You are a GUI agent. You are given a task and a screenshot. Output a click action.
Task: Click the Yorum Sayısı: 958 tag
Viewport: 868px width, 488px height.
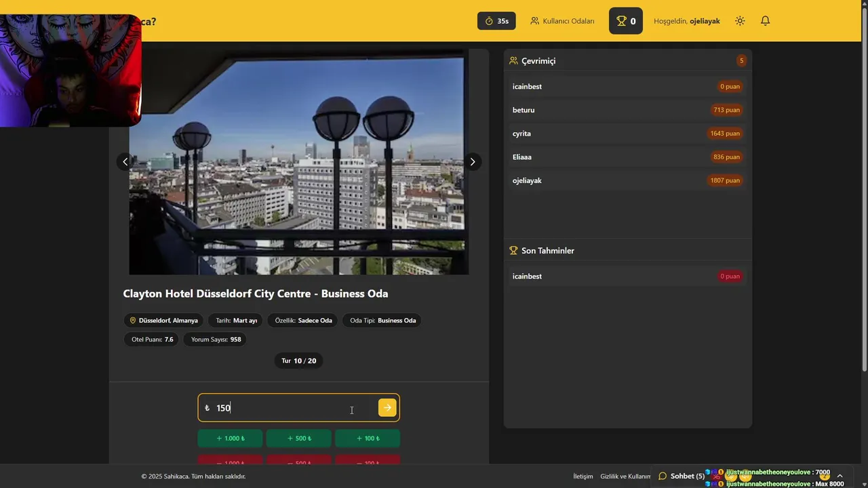[216, 339]
